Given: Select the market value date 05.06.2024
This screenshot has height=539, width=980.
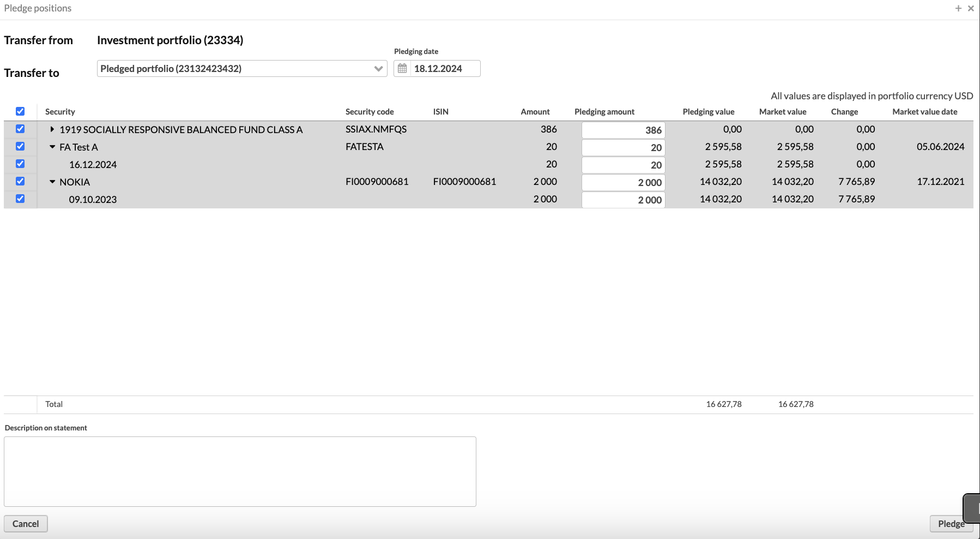Looking at the screenshot, I should (x=941, y=147).
